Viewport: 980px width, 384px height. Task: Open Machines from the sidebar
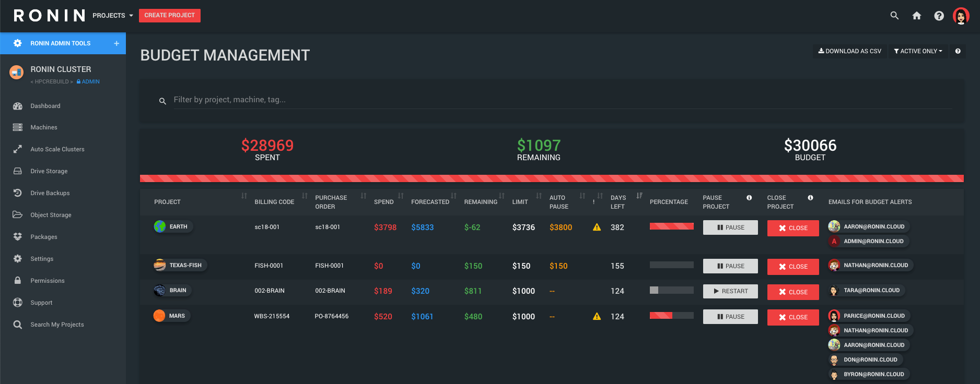[x=44, y=127]
